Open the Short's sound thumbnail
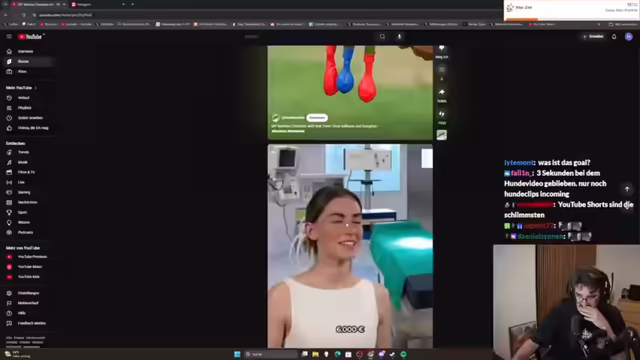This screenshot has height=360, width=640. coord(442,135)
